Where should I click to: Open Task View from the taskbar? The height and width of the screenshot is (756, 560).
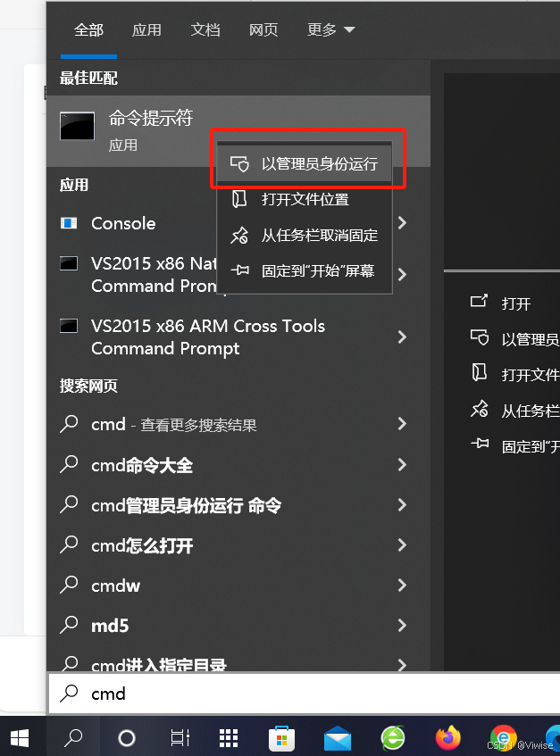(180, 737)
